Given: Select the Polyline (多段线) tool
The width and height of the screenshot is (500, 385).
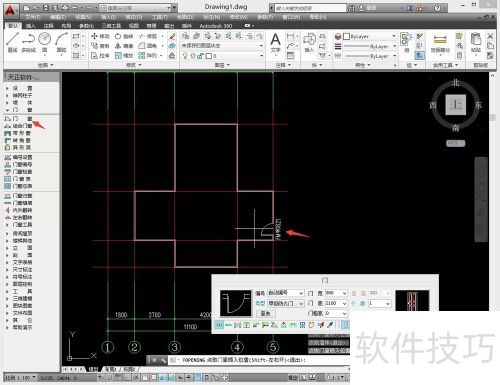Looking at the screenshot, I should (28, 42).
